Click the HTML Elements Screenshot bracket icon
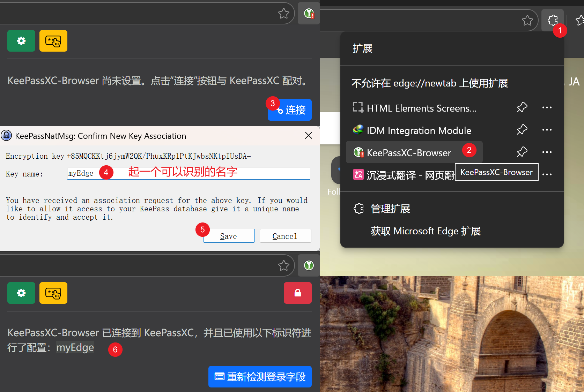Viewport: 584px width, 392px height. pyautogui.click(x=358, y=107)
